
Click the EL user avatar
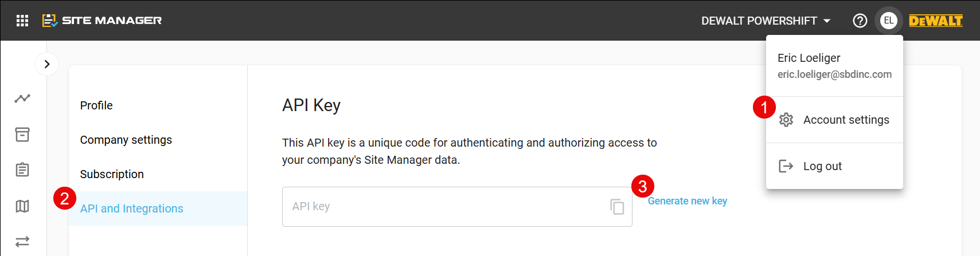click(x=888, y=21)
